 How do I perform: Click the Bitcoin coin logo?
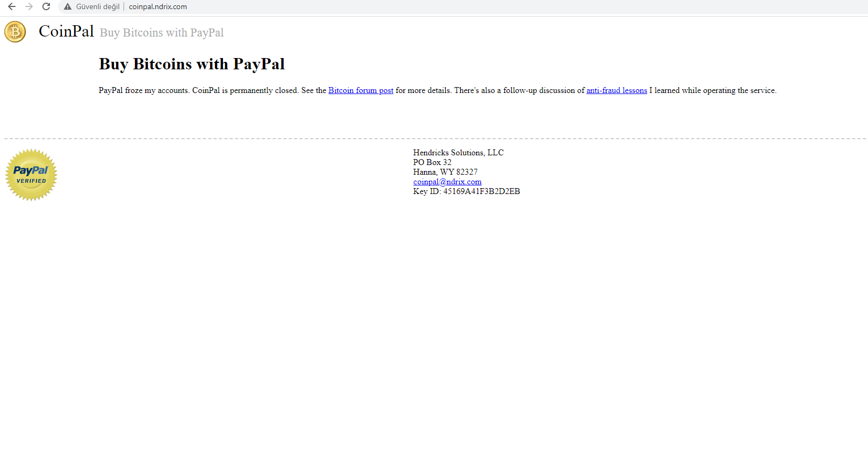pos(15,32)
